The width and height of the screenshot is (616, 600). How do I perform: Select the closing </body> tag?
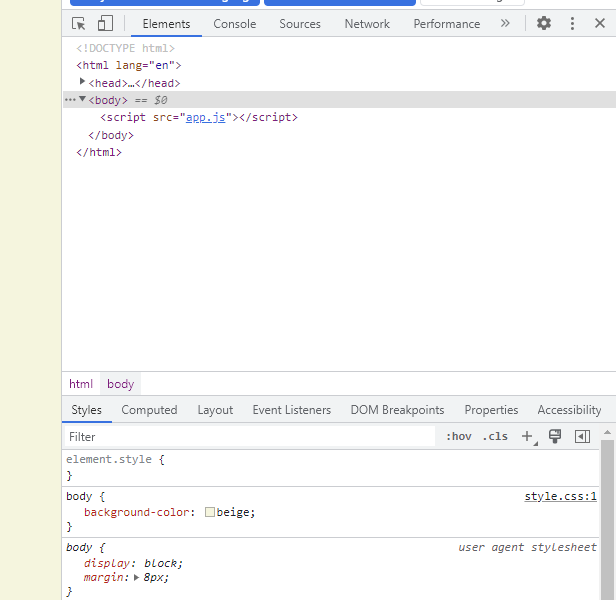pyautogui.click(x=111, y=136)
